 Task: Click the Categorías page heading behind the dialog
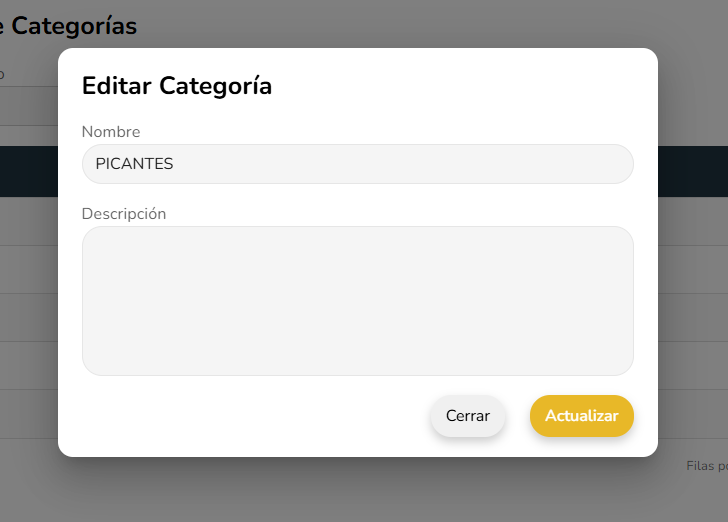click(x=75, y=26)
